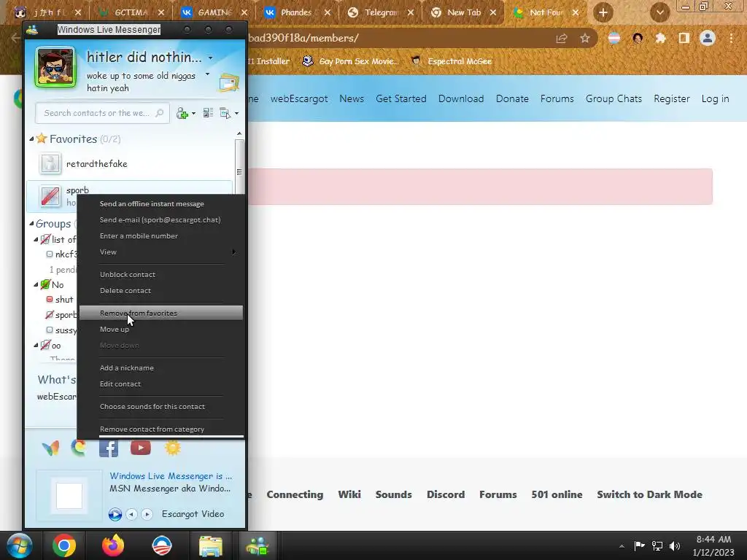Click the Register link
This screenshot has height=560, width=747.
coord(672,98)
